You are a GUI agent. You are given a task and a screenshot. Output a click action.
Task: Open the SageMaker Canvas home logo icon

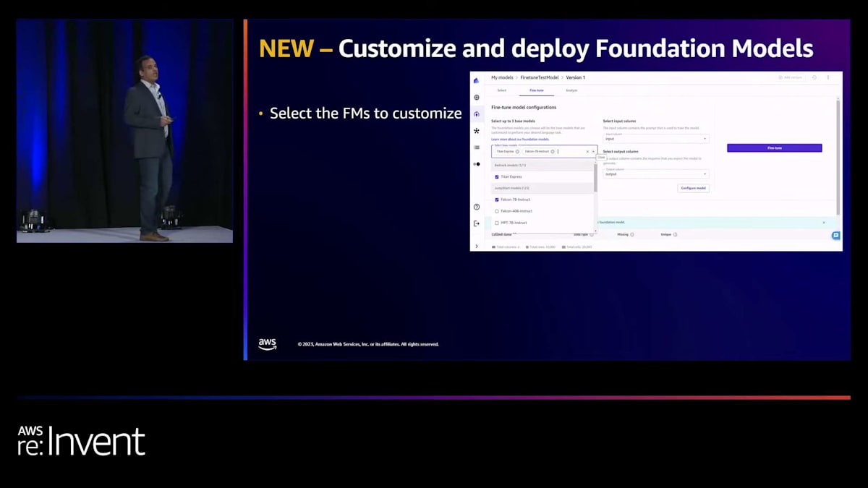[476, 80]
